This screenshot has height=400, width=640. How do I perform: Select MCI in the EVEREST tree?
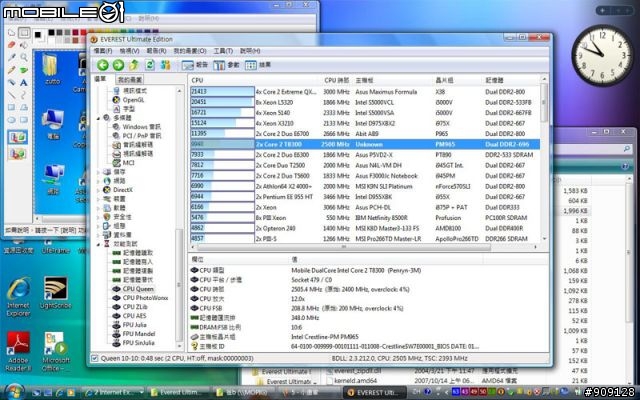point(128,163)
